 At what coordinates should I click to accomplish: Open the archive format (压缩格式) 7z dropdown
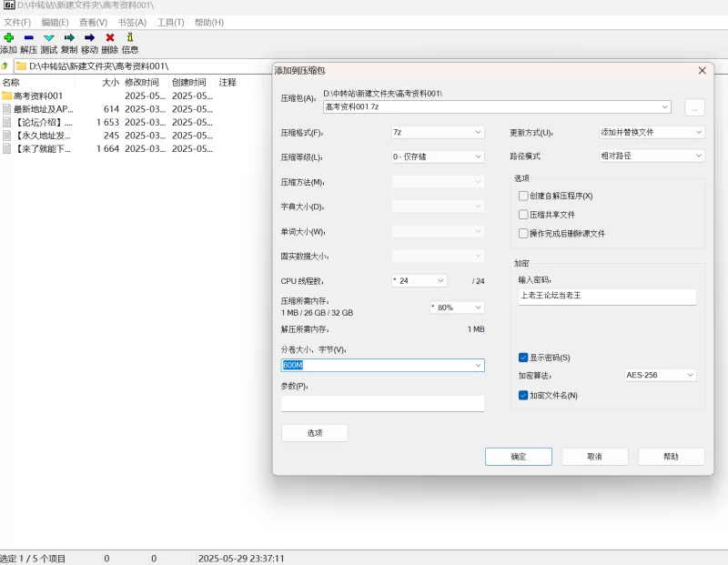437,132
